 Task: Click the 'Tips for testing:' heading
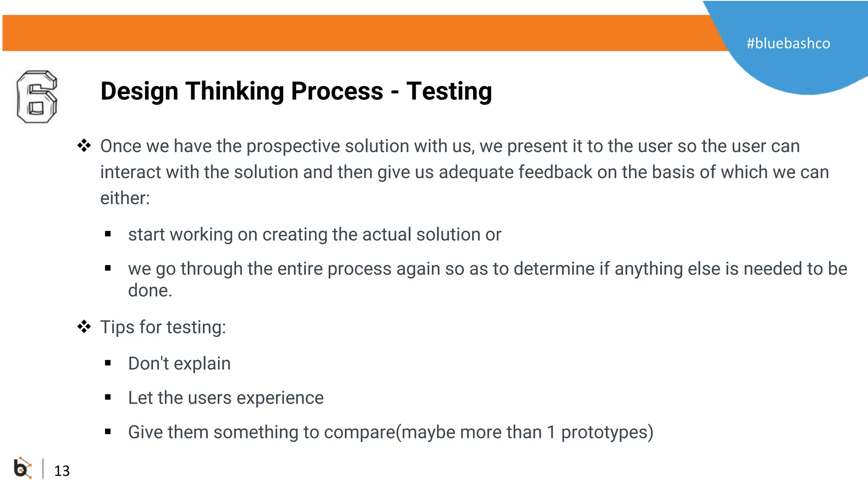pos(163,327)
